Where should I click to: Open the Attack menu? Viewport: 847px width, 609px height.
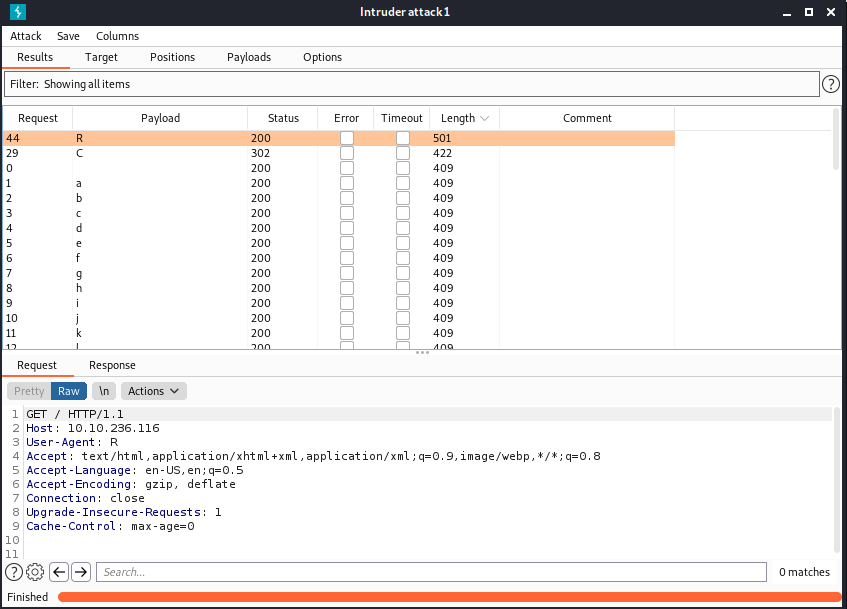pos(25,36)
